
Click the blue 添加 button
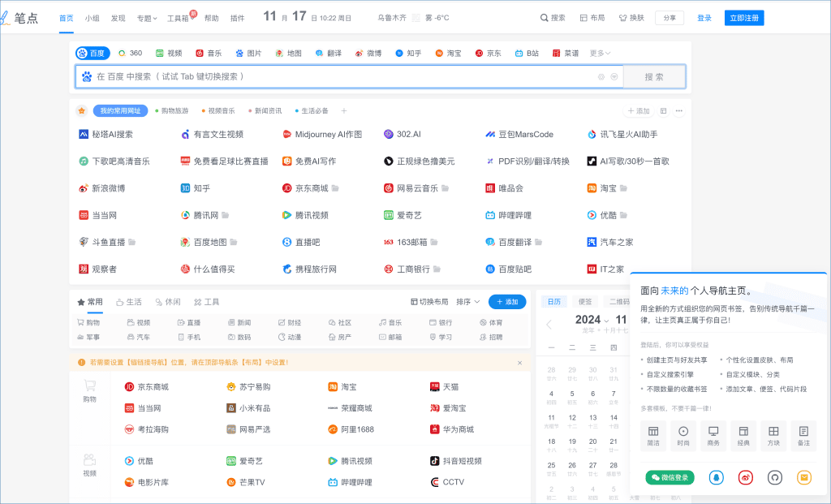(x=507, y=302)
